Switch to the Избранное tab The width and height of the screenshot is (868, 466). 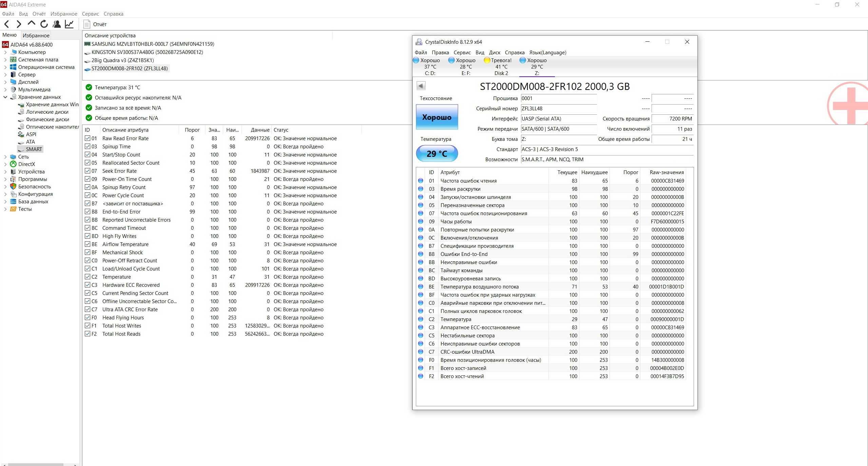(x=36, y=35)
